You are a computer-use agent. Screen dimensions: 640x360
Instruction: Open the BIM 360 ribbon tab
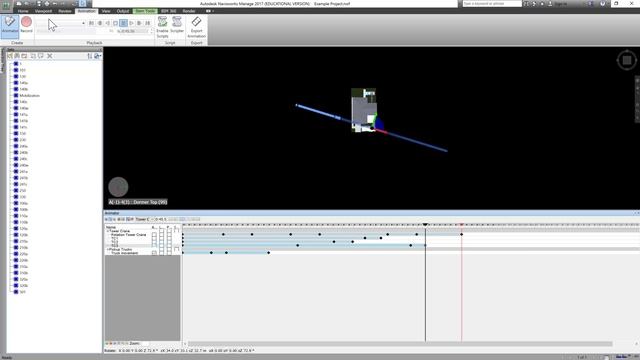pyautogui.click(x=169, y=11)
